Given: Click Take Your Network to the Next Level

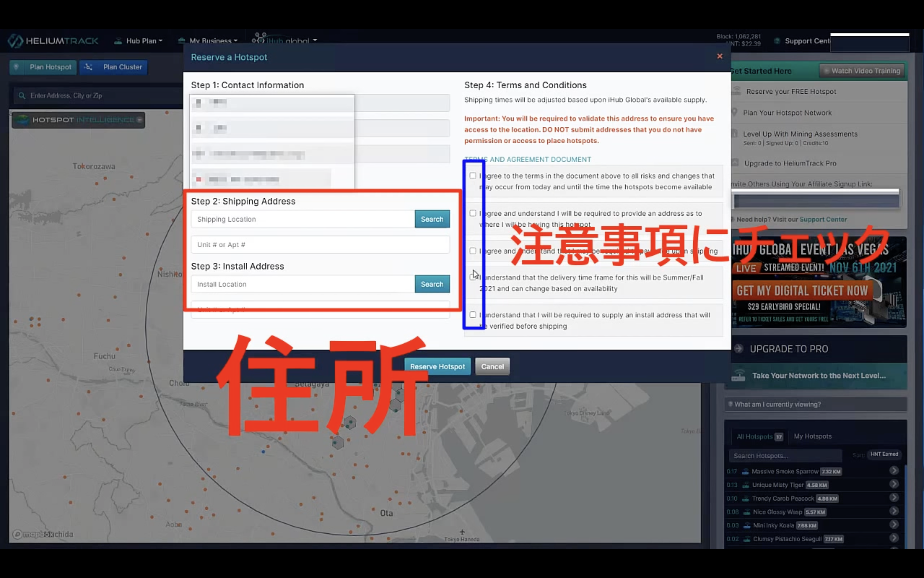Looking at the screenshot, I should point(819,376).
